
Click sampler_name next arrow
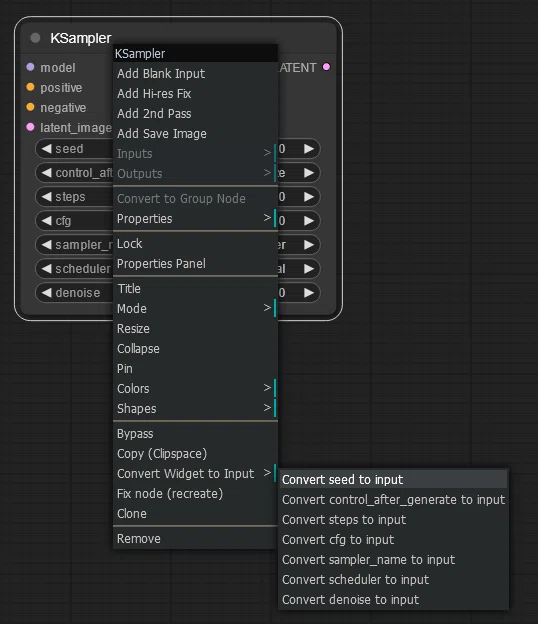click(x=309, y=245)
